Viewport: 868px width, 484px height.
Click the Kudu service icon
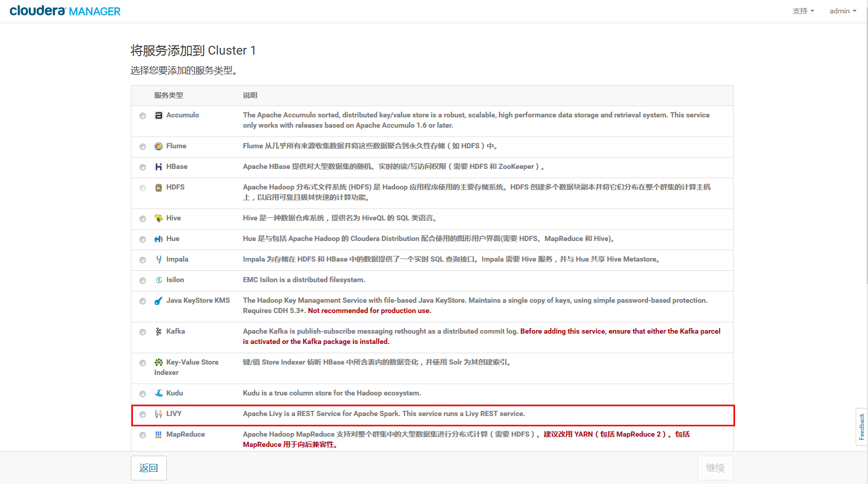(x=159, y=393)
